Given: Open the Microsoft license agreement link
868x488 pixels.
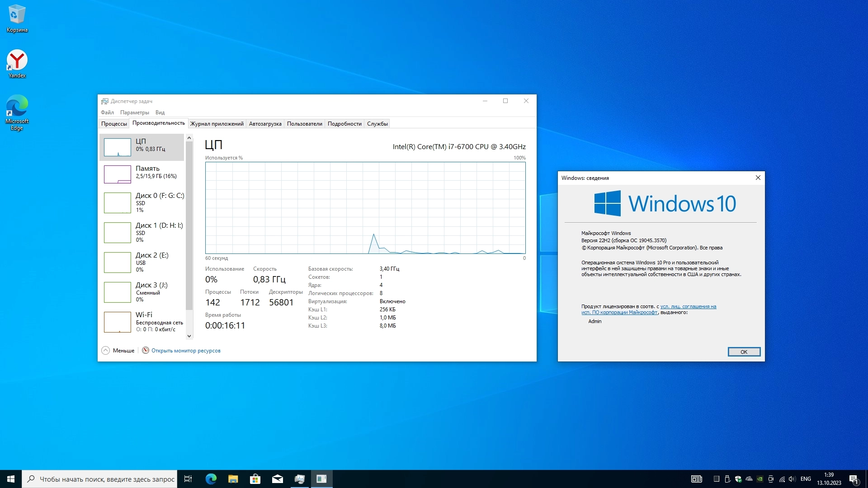Looking at the screenshot, I should [x=688, y=307].
